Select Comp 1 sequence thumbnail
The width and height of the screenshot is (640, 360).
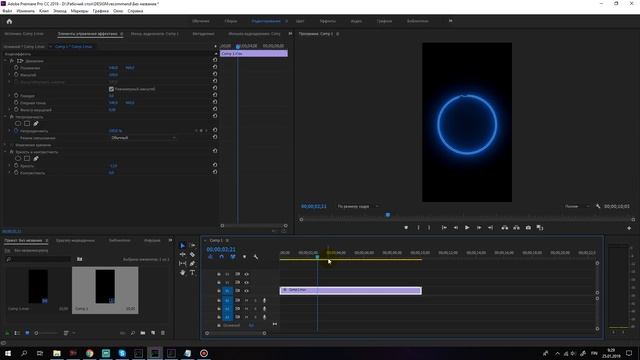(x=105, y=287)
